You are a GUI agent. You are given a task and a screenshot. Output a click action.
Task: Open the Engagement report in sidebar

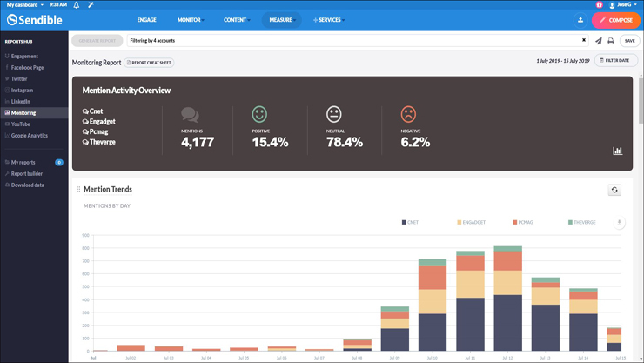[24, 57]
